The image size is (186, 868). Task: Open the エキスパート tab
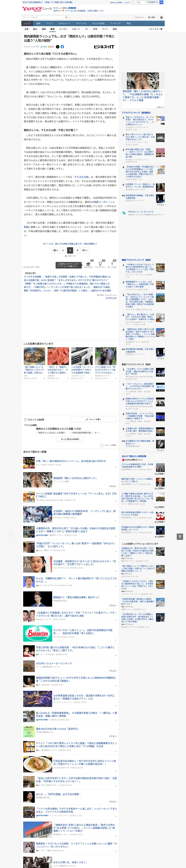click(64, 24)
